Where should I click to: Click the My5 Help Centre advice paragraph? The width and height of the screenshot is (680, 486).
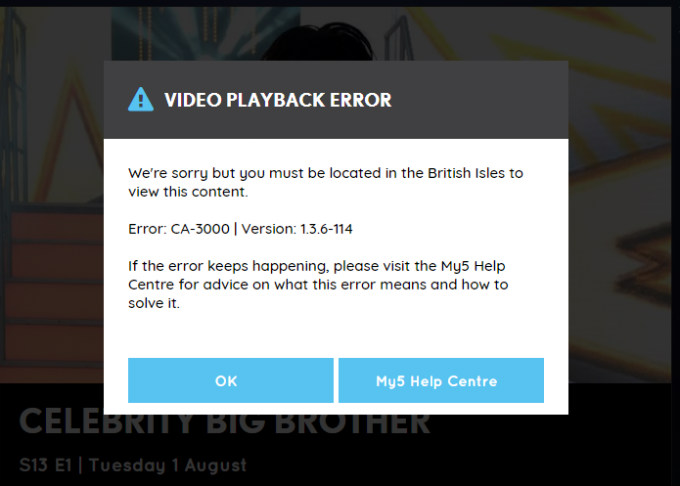(x=318, y=284)
